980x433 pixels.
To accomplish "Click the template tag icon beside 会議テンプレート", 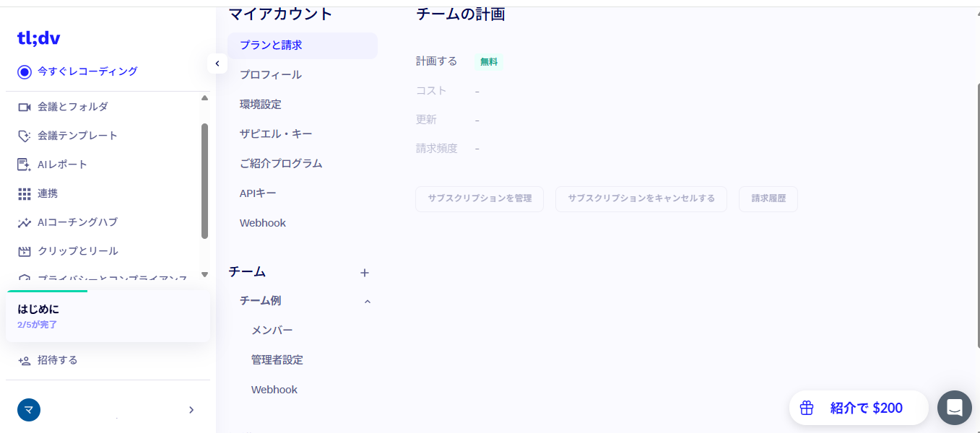I will point(25,136).
